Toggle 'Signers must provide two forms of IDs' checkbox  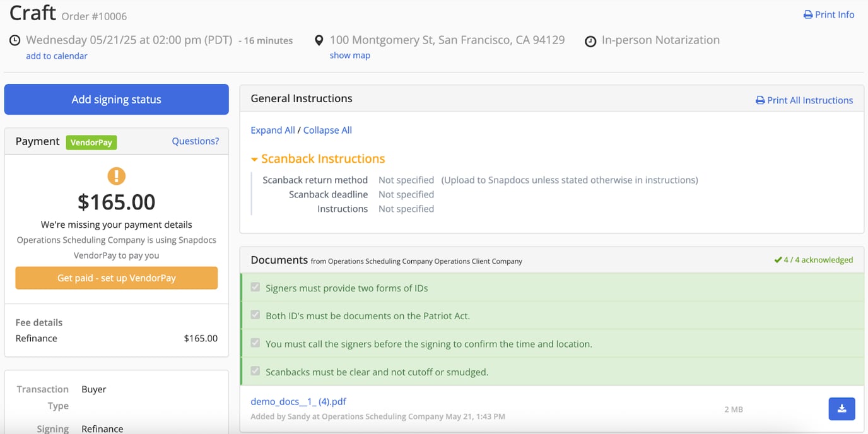(x=255, y=288)
